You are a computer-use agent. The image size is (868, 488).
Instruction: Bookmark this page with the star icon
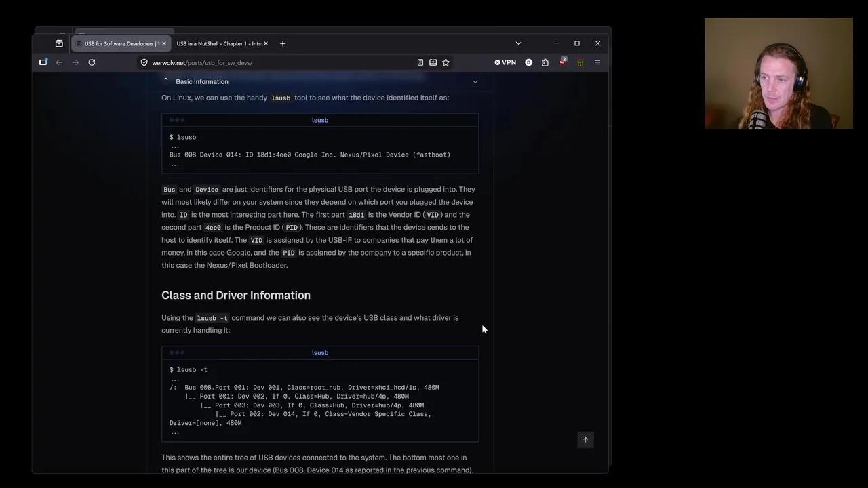point(446,62)
